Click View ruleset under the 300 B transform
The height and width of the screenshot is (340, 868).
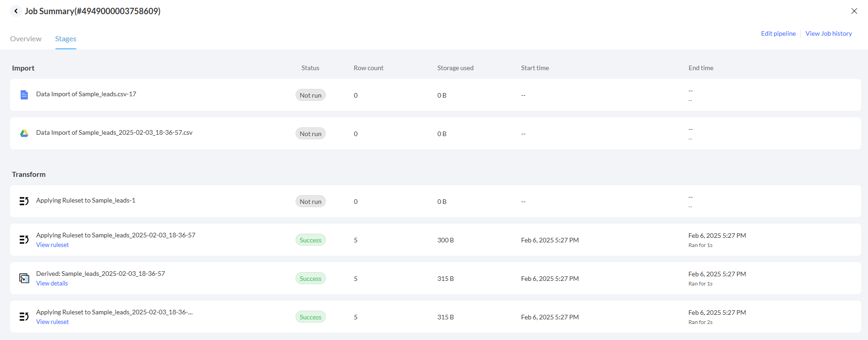(53, 245)
